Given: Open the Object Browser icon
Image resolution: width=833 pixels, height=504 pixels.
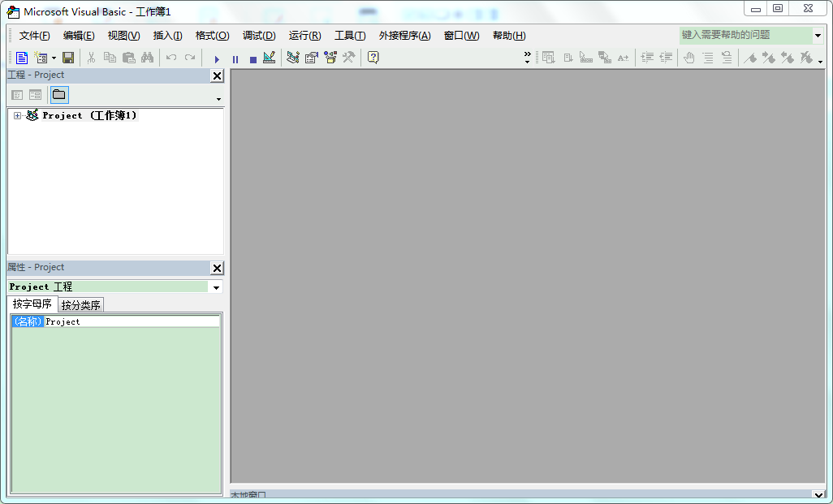Looking at the screenshot, I should 330,58.
